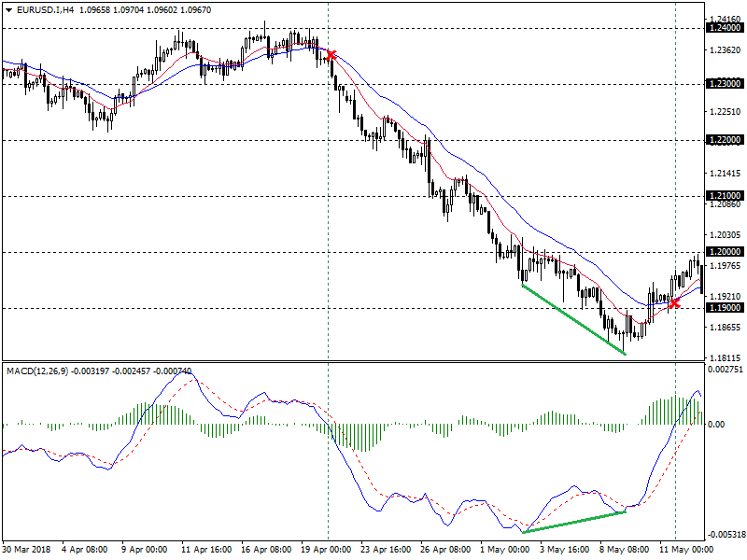
Task: Click the 1.21415 price scale value
Action: (726, 174)
